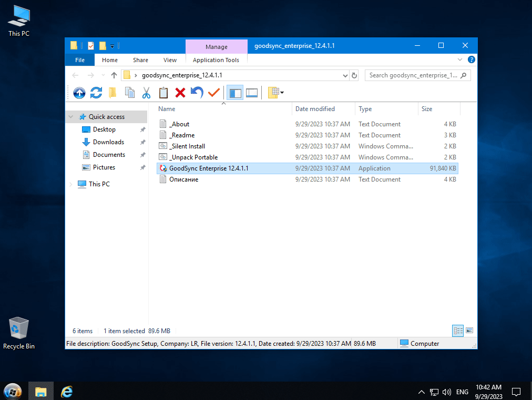Select the Описание text file
The height and width of the screenshot is (400, 532).
(308, 179)
